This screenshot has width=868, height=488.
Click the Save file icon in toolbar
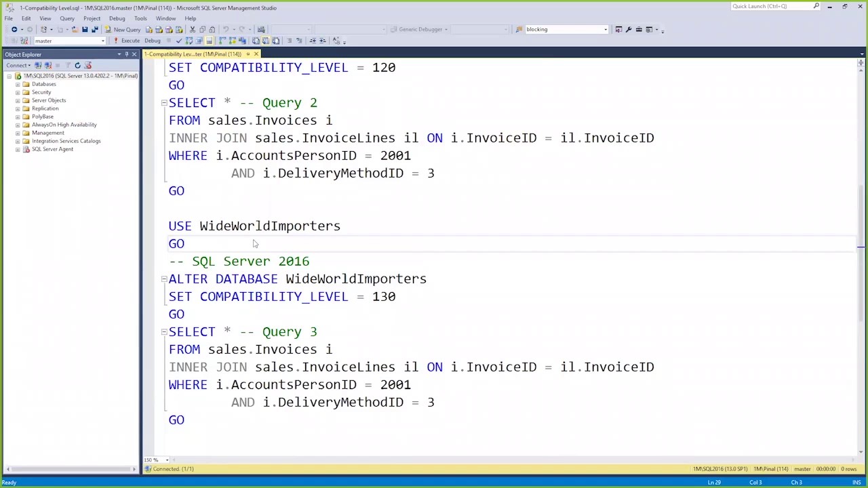click(x=85, y=29)
